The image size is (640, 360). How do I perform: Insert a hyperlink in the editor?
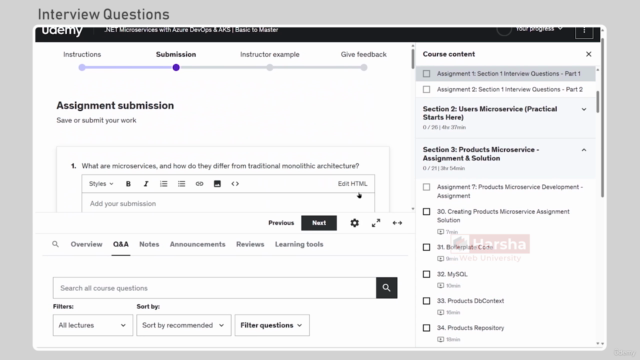(x=199, y=184)
